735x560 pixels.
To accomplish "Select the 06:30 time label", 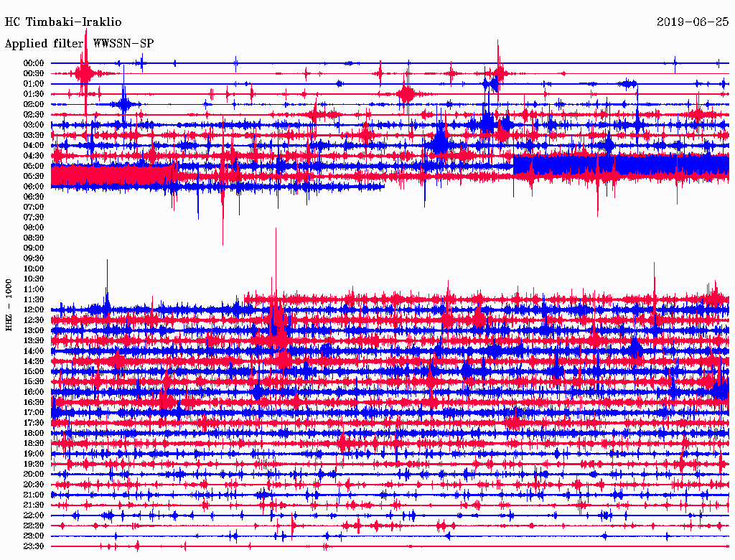I will [x=34, y=197].
